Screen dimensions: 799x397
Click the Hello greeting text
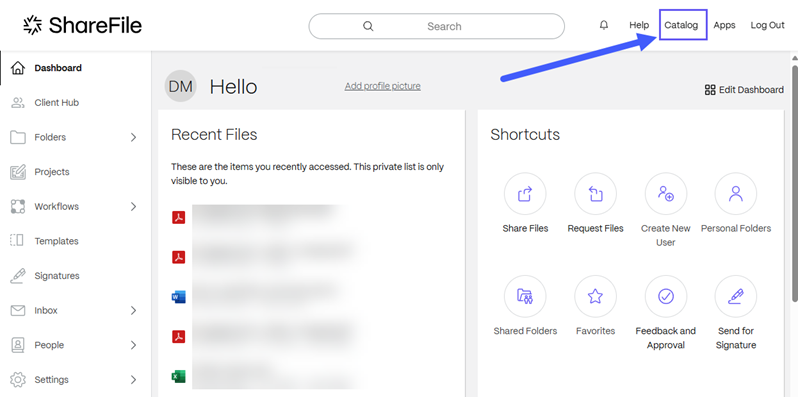pos(233,87)
